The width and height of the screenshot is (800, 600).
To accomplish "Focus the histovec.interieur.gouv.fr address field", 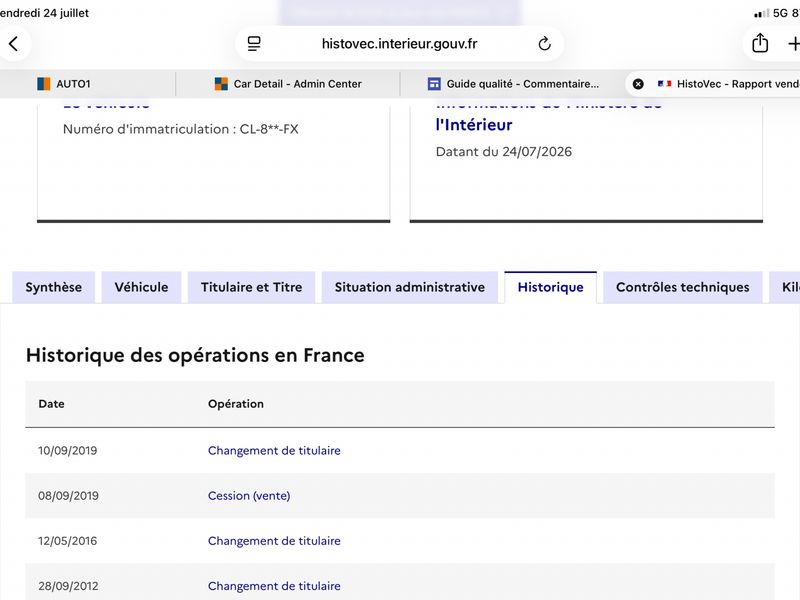I will click(x=399, y=44).
